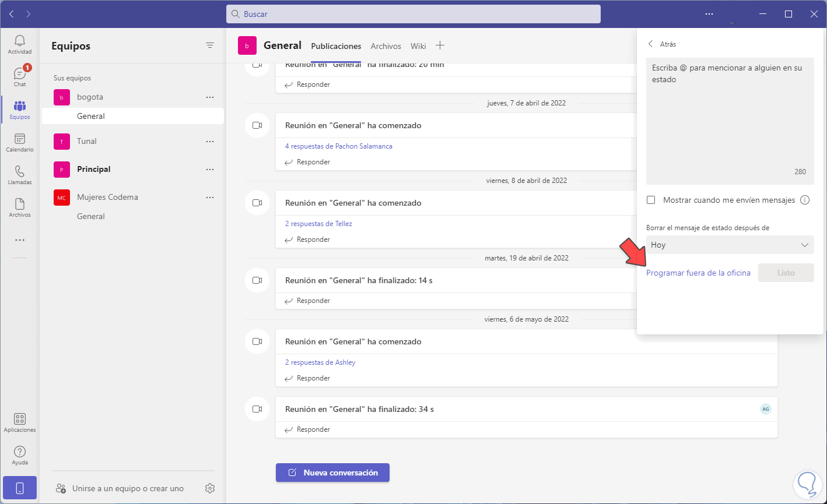This screenshot has height=504, width=827.
Task: Open more options for Principal team
Action: pos(210,170)
